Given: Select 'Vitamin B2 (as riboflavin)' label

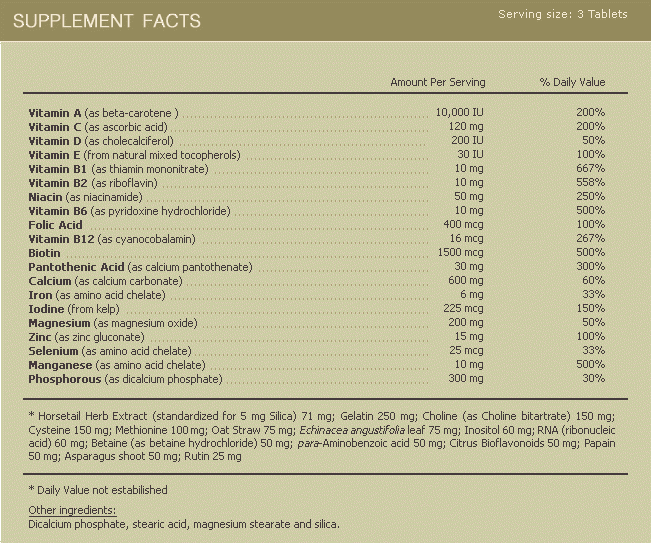Looking at the screenshot, I should [x=93, y=183].
